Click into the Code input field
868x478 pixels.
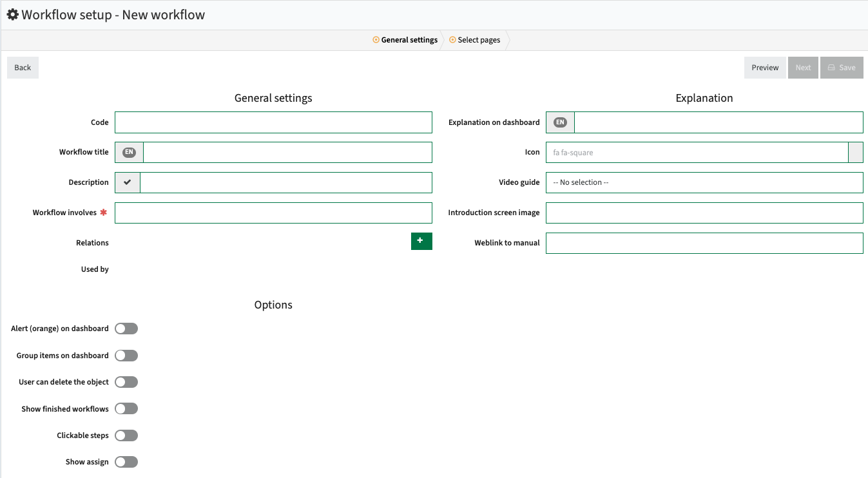click(x=273, y=122)
